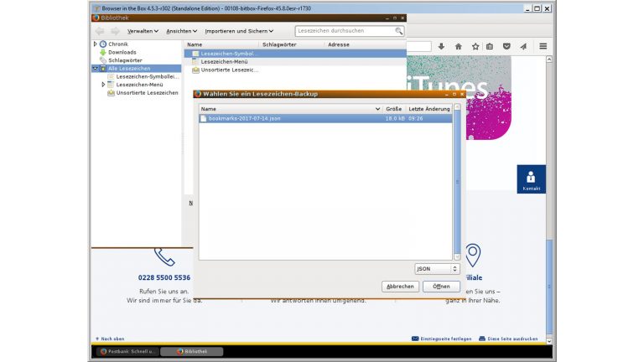The image size is (644, 362).
Task: Open the downloads arrow icon
Action: [441, 46]
